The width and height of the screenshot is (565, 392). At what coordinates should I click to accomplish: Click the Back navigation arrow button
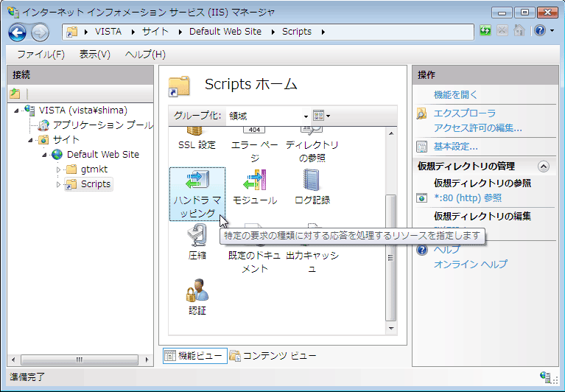pos(18,32)
